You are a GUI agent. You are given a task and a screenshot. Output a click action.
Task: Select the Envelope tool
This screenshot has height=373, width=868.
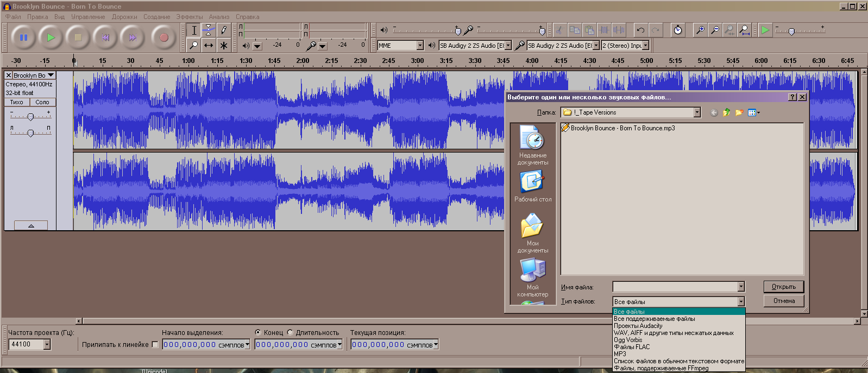[209, 30]
